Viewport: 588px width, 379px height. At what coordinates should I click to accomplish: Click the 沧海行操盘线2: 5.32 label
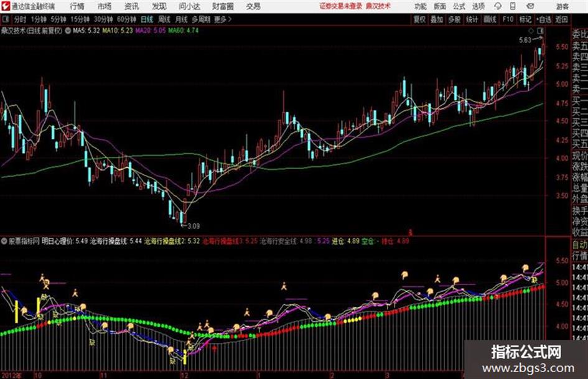[172, 241]
